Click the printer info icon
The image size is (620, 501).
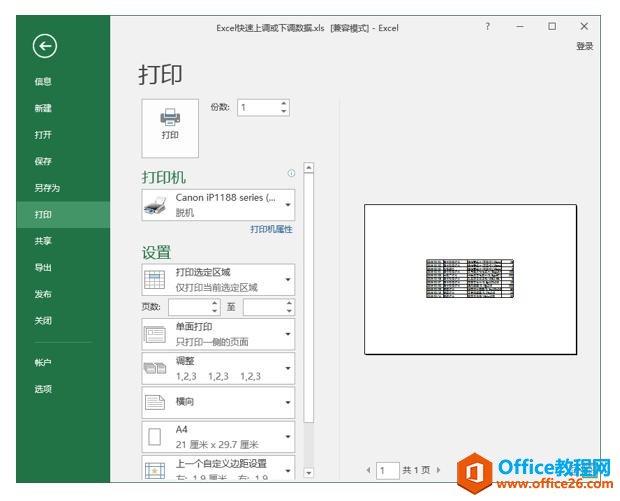tap(291, 173)
